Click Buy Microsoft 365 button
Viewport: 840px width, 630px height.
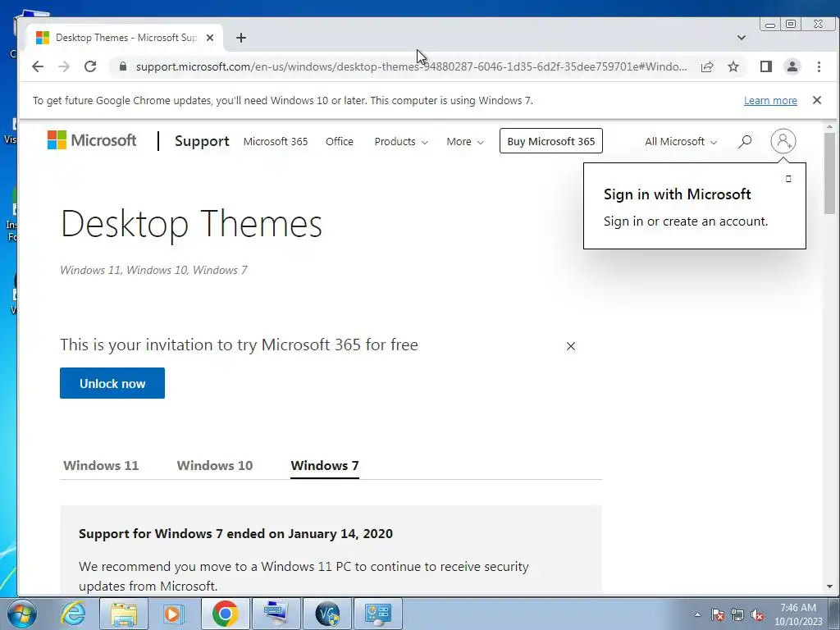point(550,141)
